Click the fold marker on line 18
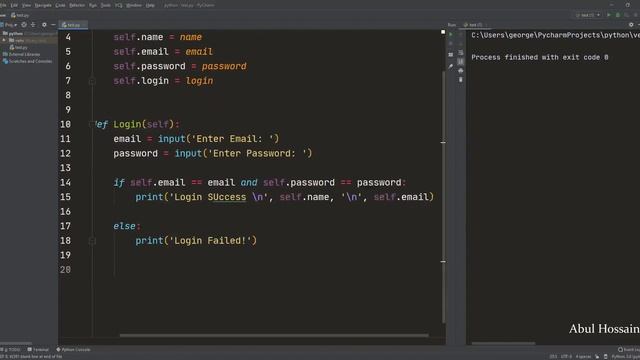 click(x=92, y=241)
